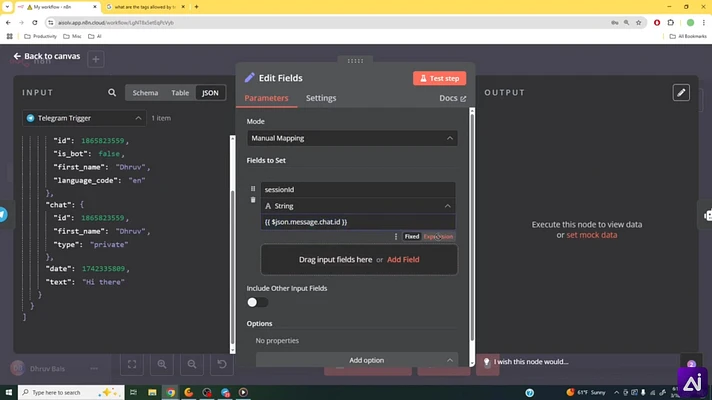Click the "text": "Hi there" JSON line
Screen dimensions: 712x400
(x=85, y=282)
